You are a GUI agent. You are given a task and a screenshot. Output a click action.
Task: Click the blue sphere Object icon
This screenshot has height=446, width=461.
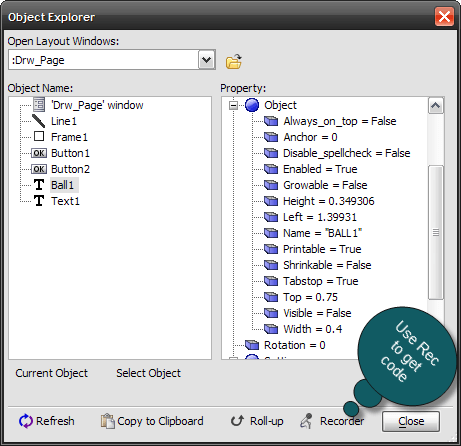tap(252, 105)
